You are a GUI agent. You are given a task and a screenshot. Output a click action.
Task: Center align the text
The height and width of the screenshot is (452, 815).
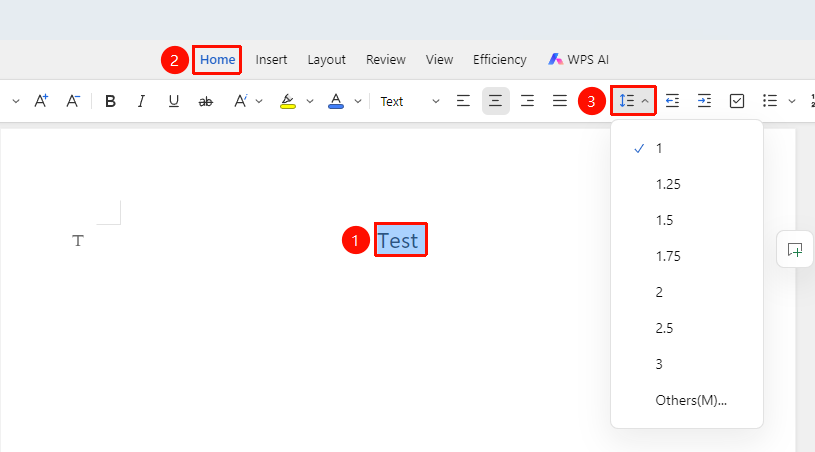click(495, 101)
